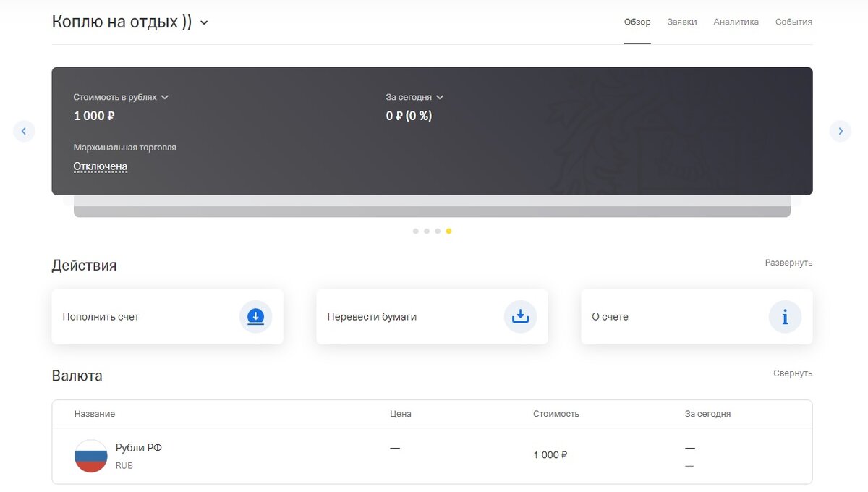Expand the За сегодня period dropdown

(x=414, y=97)
